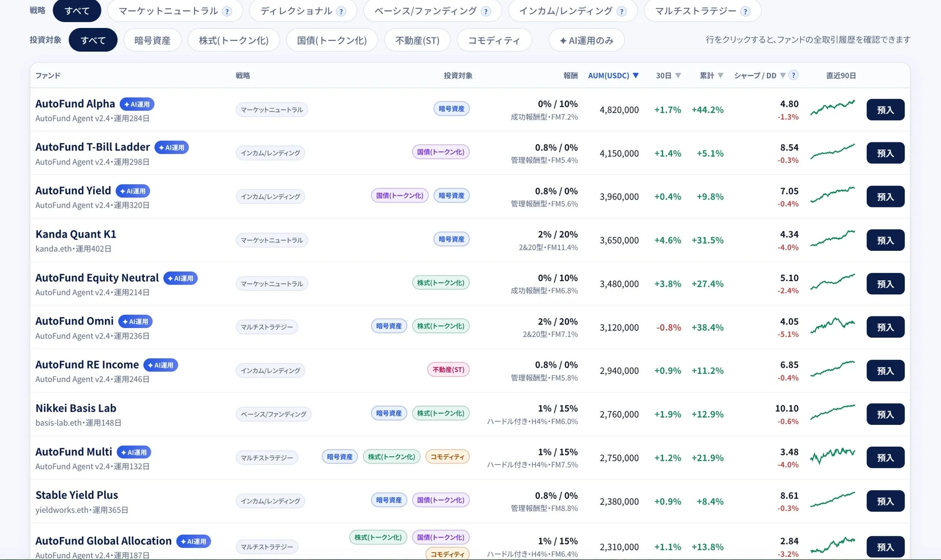Viewport: 941px width, 560px height.
Task: Open the help icon next to ベーシス/ファンディング filter
Action: (x=486, y=12)
